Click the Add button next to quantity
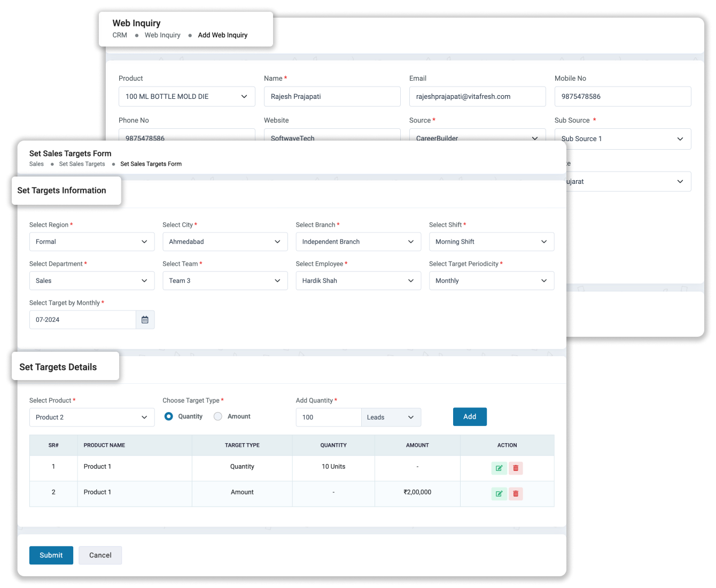 click(470, 416)
